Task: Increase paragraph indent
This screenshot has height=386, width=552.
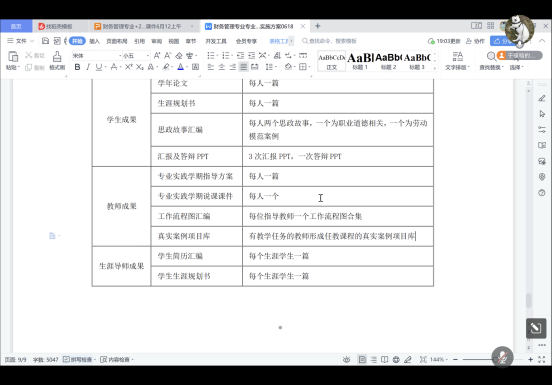Action: 251,55
